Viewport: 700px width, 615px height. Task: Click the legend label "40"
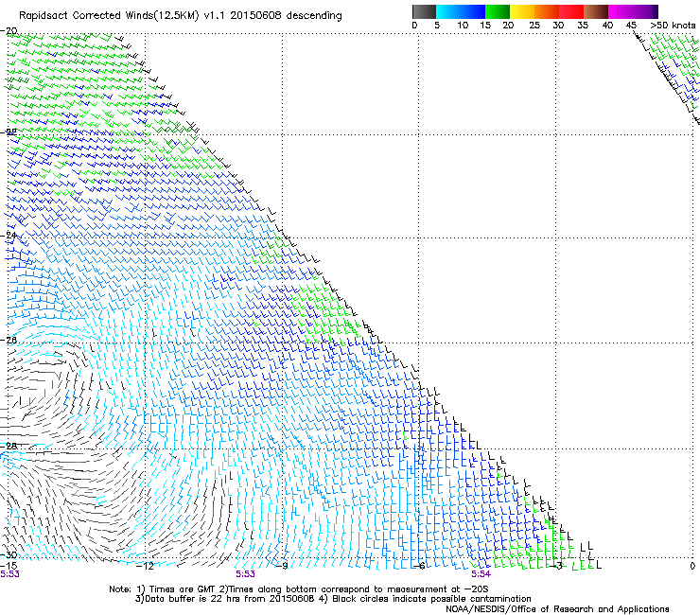click(x=607, y=26)
